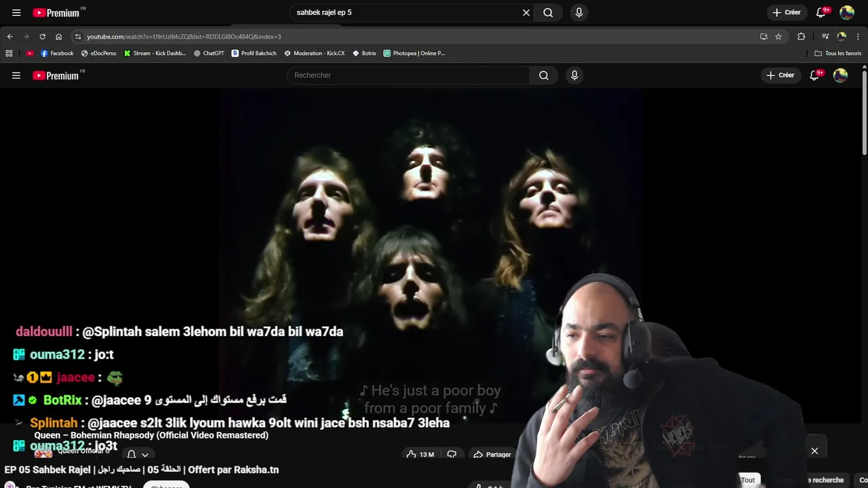Click the lower header Créer button
Image resolution: width=868 pixels, height=488 pixels.
(781, 75)
